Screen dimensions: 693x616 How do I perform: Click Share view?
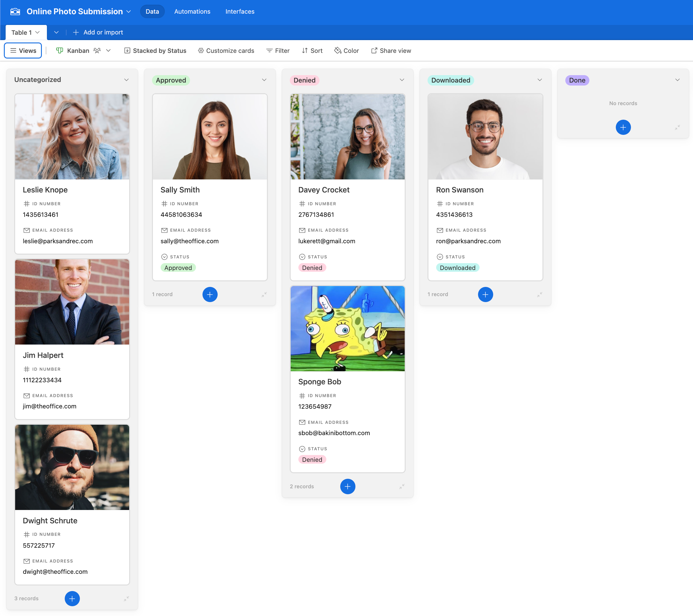tap(391, 50)
